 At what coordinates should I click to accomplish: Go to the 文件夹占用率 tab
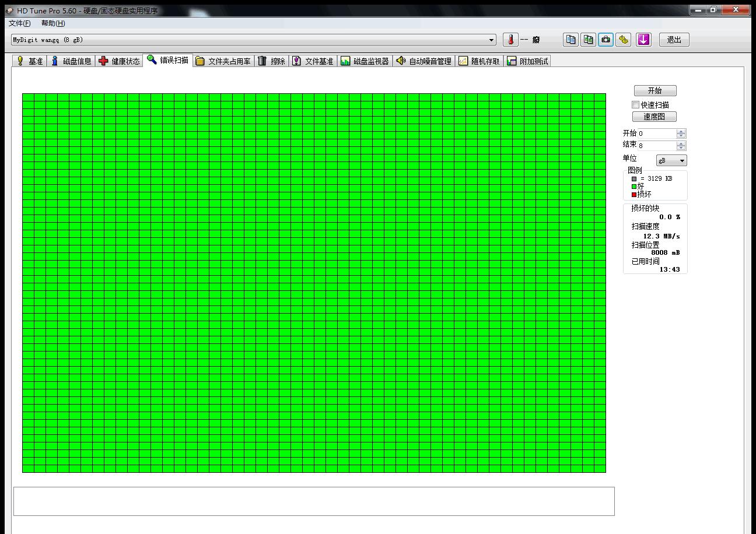(223, 61)
